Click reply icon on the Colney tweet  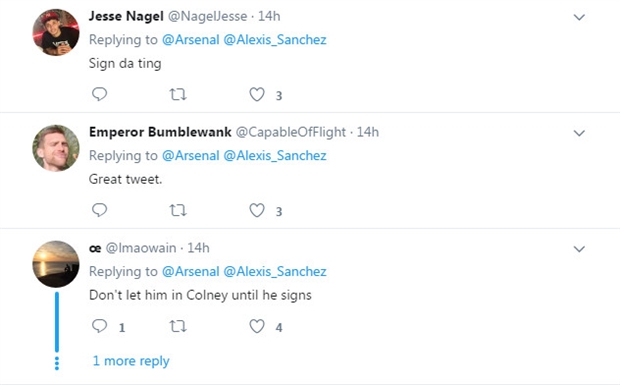coord(99,326)
